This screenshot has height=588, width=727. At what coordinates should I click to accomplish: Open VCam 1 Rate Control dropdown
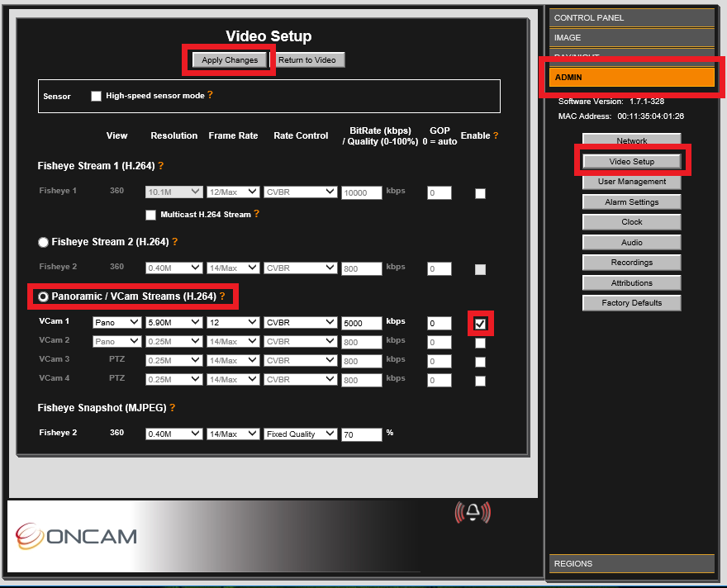pos(301,323)
